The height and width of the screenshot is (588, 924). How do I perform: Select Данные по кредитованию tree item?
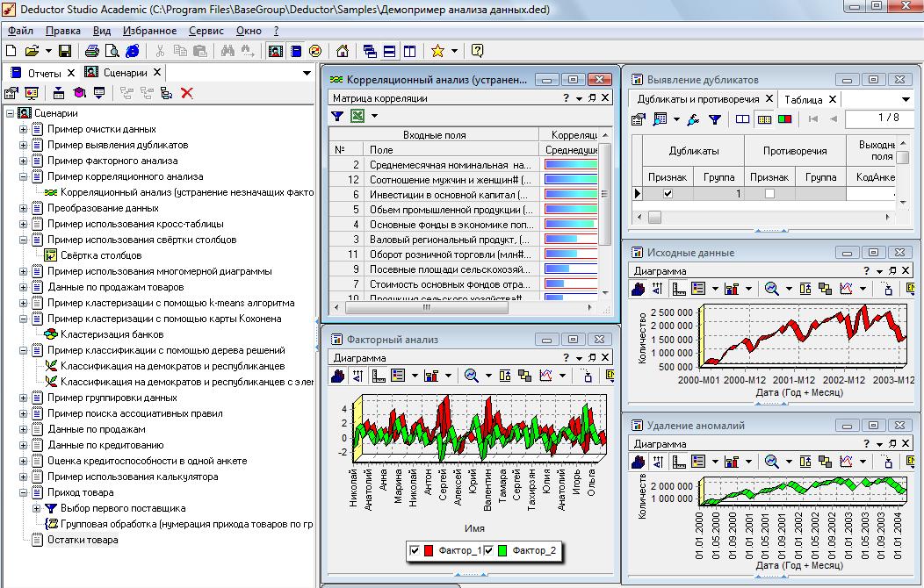pos(105,445)
